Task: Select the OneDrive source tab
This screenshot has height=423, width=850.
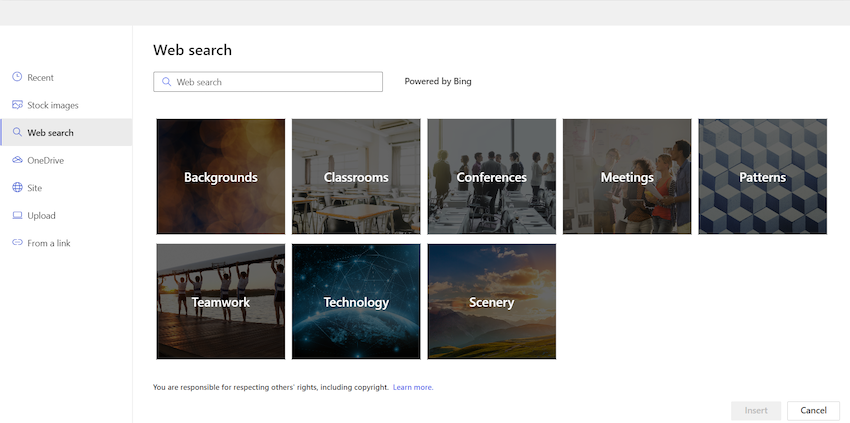Action: (45, 160)
